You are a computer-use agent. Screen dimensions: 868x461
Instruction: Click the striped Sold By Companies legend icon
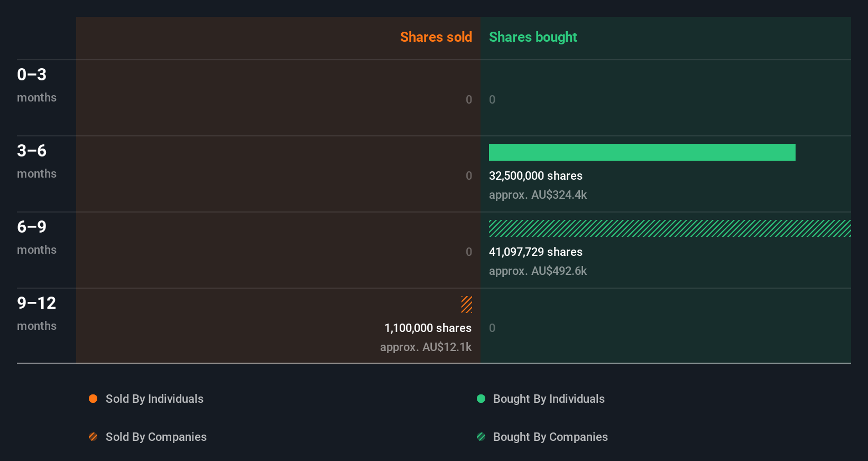tap(93, 437)
